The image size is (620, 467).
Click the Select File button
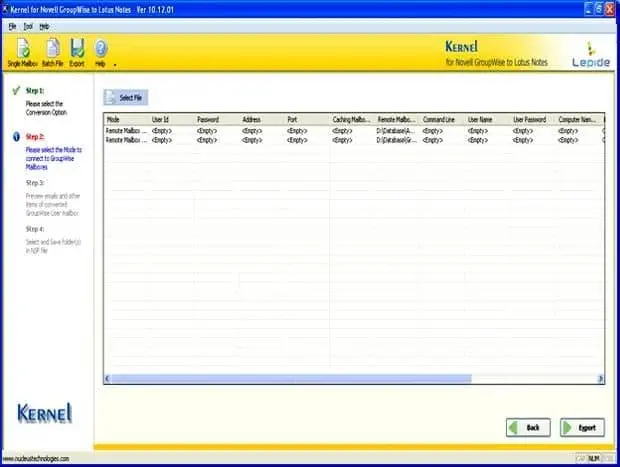pyautogui.click(x=126, y=97)
